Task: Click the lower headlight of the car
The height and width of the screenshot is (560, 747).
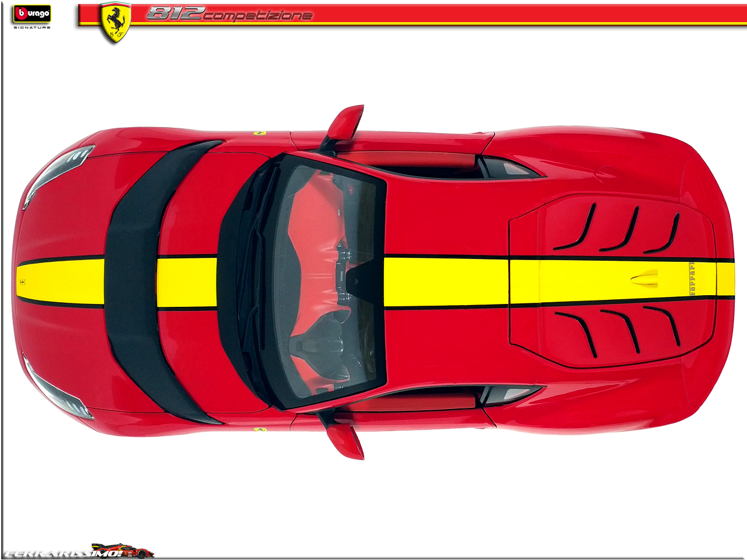Action: (x=58, y=391)
